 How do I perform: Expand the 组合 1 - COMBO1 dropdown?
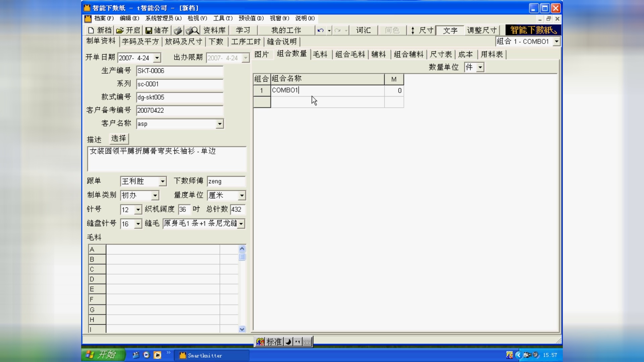(x=557, y=42)
